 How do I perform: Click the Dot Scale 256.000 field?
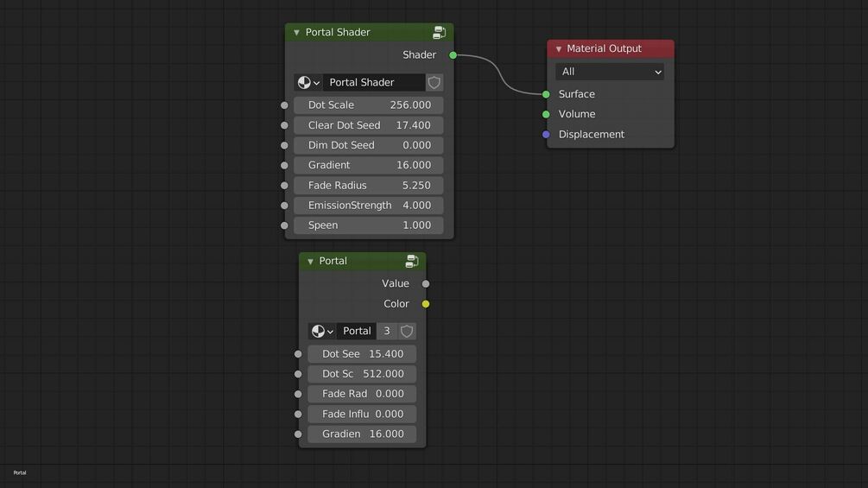coord(369,105)
